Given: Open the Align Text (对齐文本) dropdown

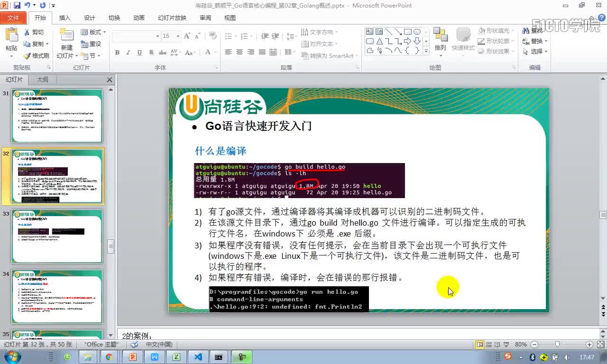Looking at the screenshot, I should point(319,44).
